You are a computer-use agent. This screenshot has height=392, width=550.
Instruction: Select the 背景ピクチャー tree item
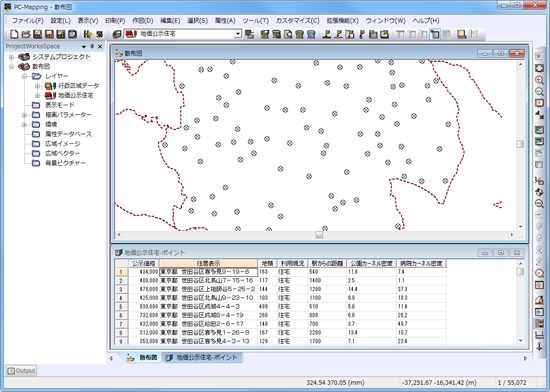[x=65, y=163]
